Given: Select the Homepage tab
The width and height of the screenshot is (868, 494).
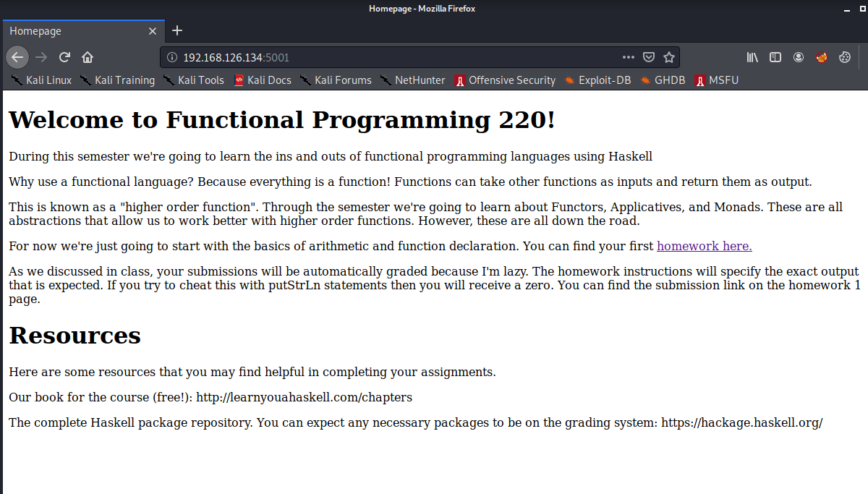Looking at the screenshot, I should (72, 31).
